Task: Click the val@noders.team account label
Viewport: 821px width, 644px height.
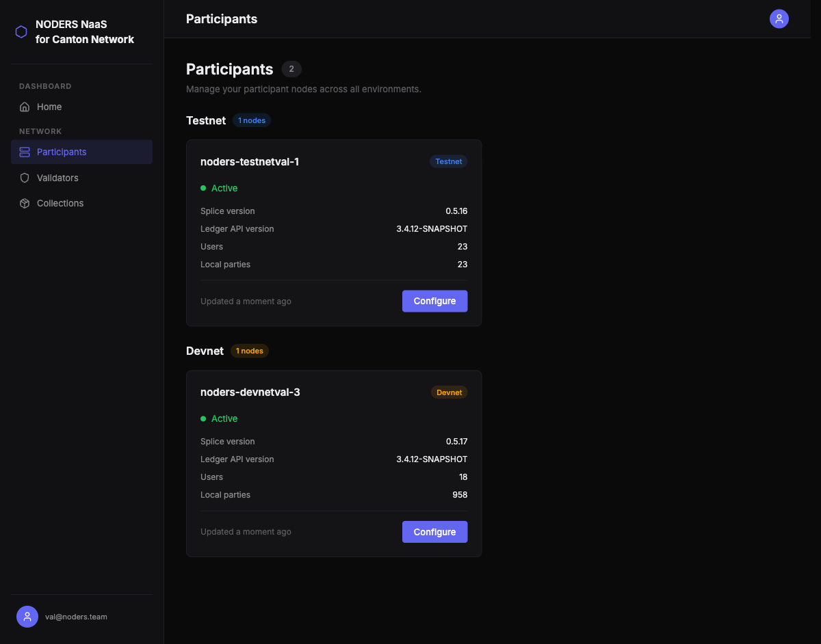Action: tap(76, 617)
